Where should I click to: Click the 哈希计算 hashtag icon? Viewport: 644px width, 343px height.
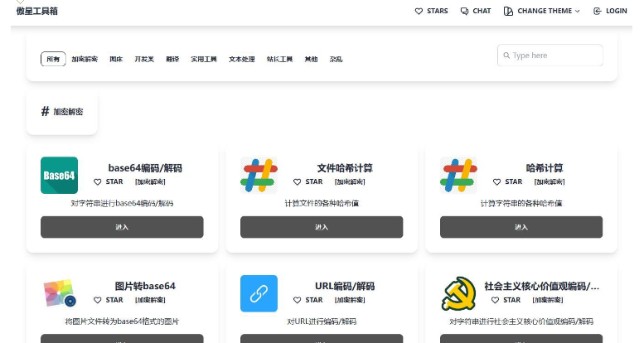[458, 176]
